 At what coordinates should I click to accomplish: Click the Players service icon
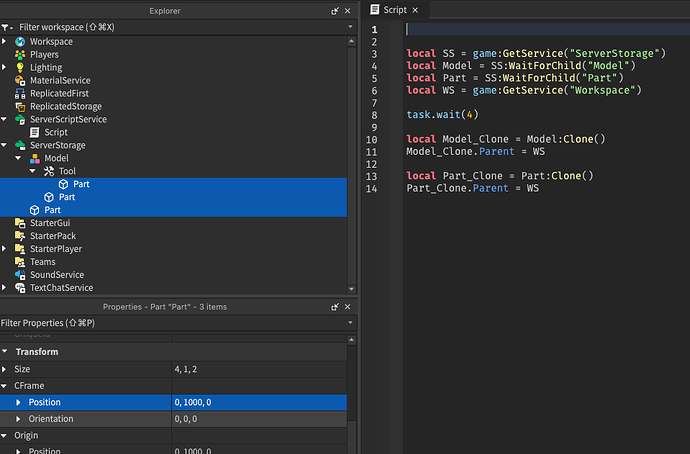tap(20, 55)
